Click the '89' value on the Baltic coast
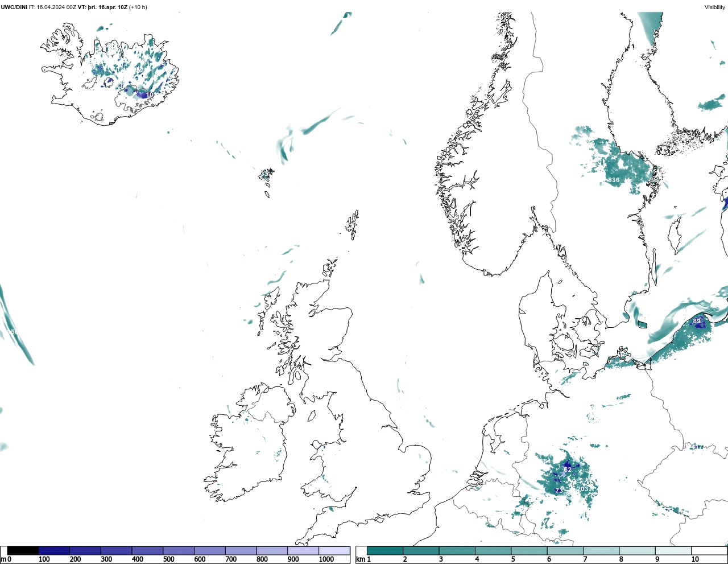 click(697, 322)
